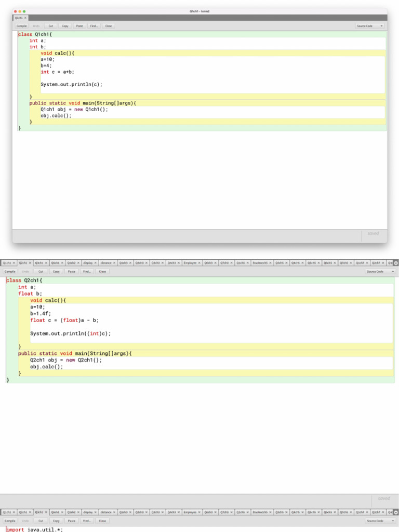The width and height of the screenshot is (399, 532).
Task: Open the Source Code dropdown above the Q2ch1 code
Action: point(380,271)
